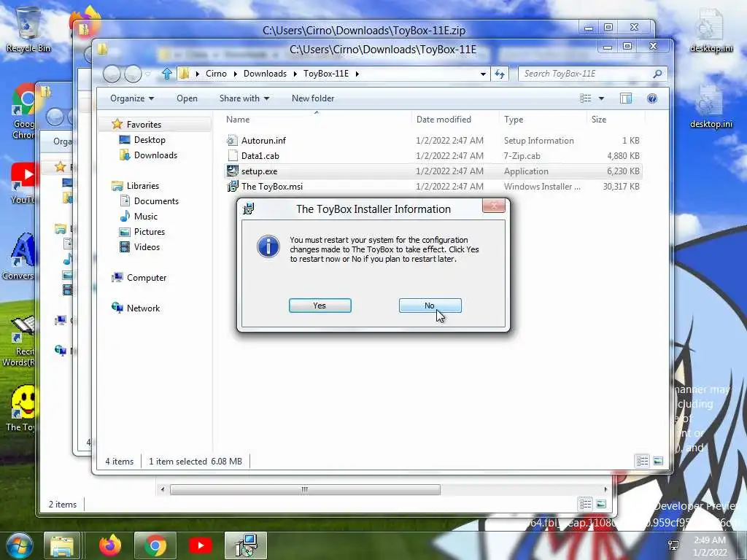Click the installer icon in the taskbar
This screenshot has width=747, height=560.
[246, 546]
